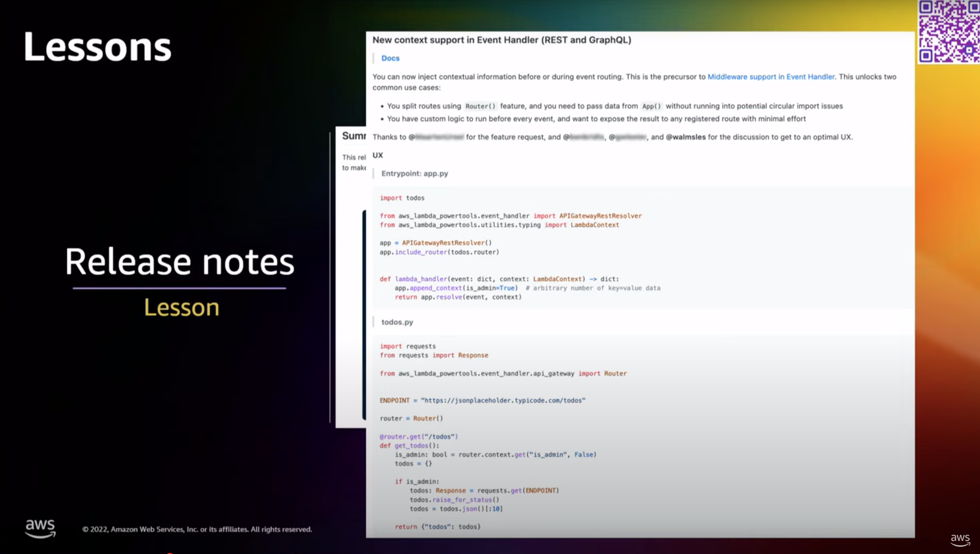This screenshot has height=554, width=980.
Task: Click the lambda_handler function name in app.py
Action: coord(422,278)
